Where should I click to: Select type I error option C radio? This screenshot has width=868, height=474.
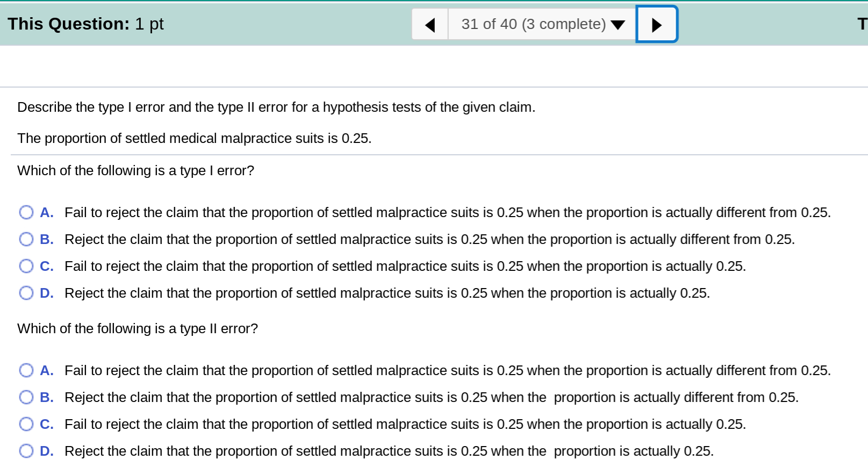point(26,266)
